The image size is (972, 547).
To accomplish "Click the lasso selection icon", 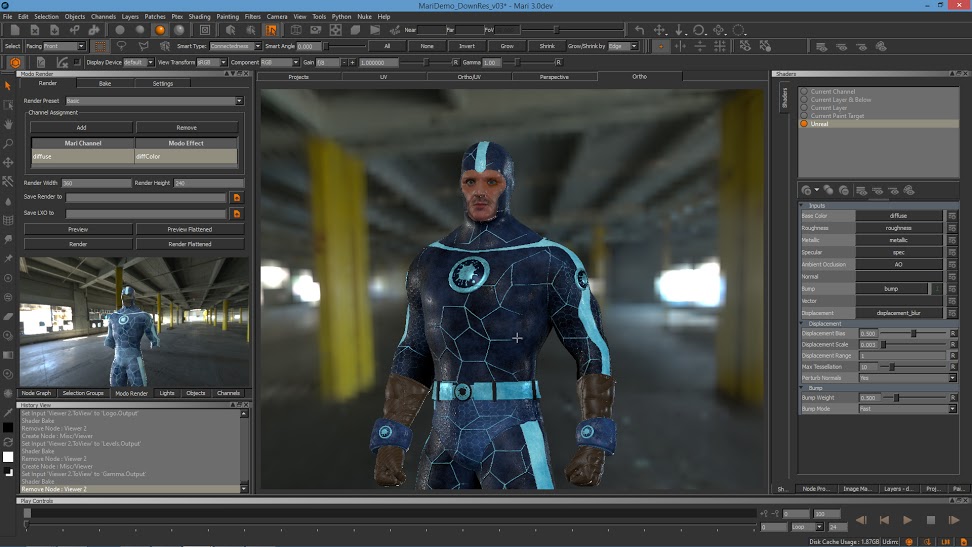I will coord(121,46).
